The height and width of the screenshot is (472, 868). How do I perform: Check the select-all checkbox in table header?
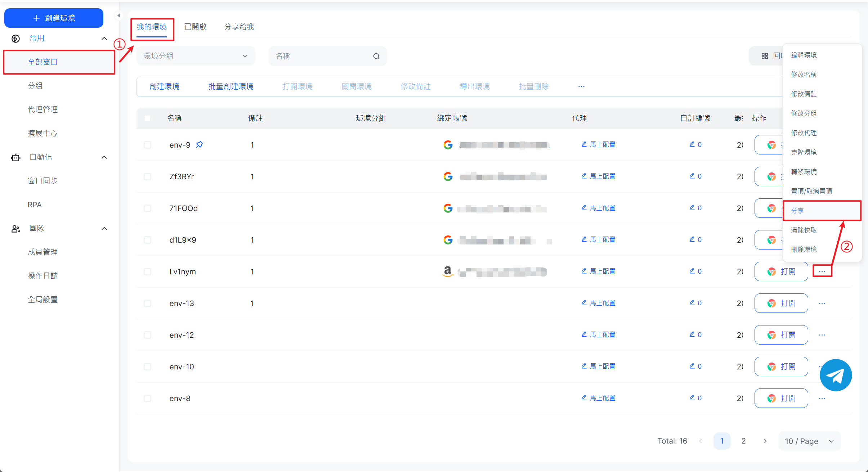[x=147, y=118]
